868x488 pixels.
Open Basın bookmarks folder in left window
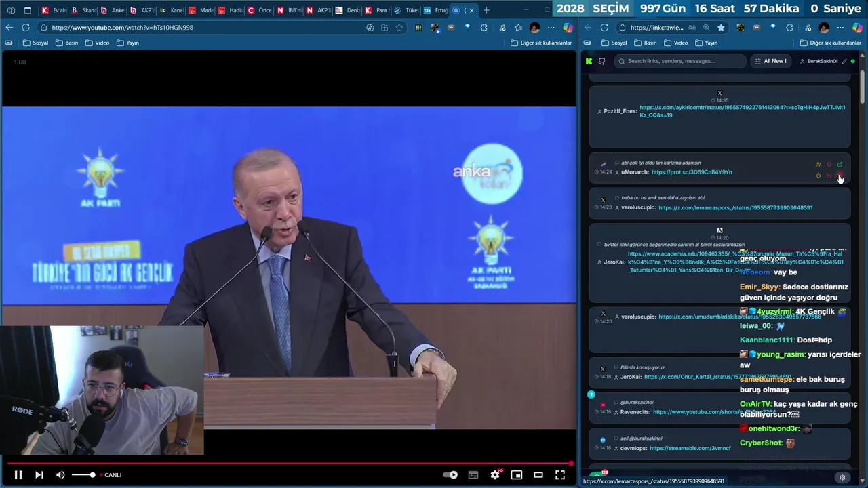click(x=66, y=43)
